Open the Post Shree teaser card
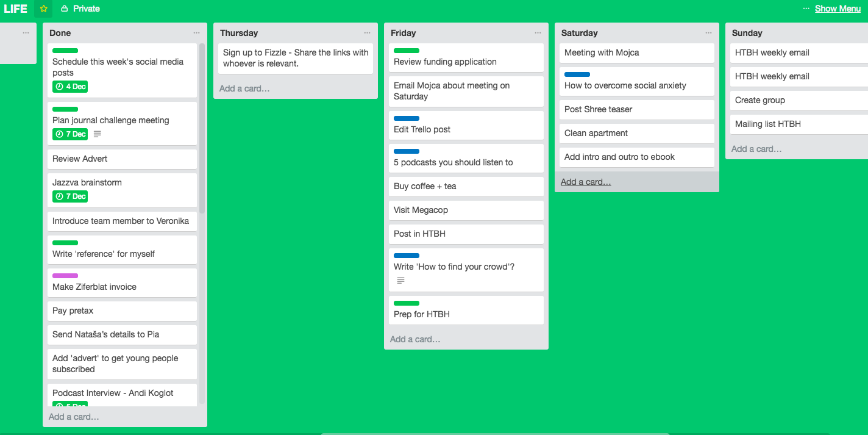This screenshot has height=435, width=868. (x=637, y=109)
